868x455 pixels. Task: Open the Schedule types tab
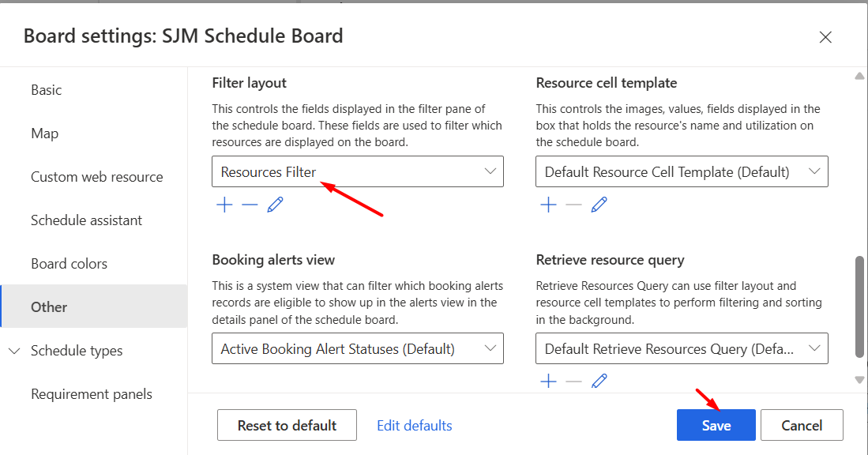pyautogui.click(x=77, y=351)
